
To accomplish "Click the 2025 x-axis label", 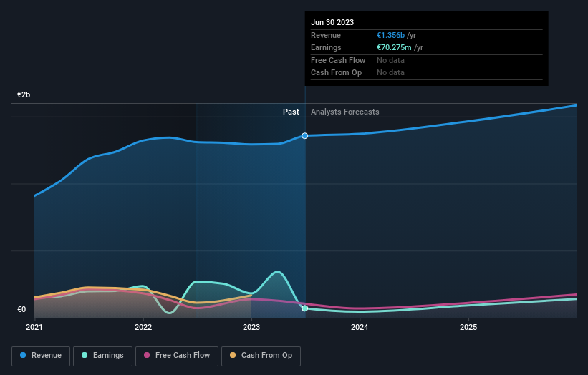I will pos(468,328).
